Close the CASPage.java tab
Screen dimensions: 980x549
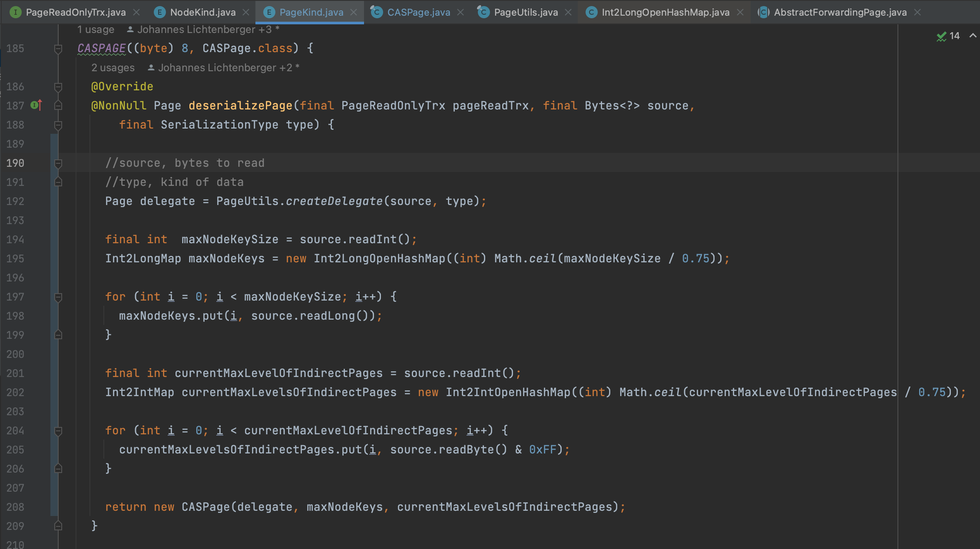coord(460,12)
